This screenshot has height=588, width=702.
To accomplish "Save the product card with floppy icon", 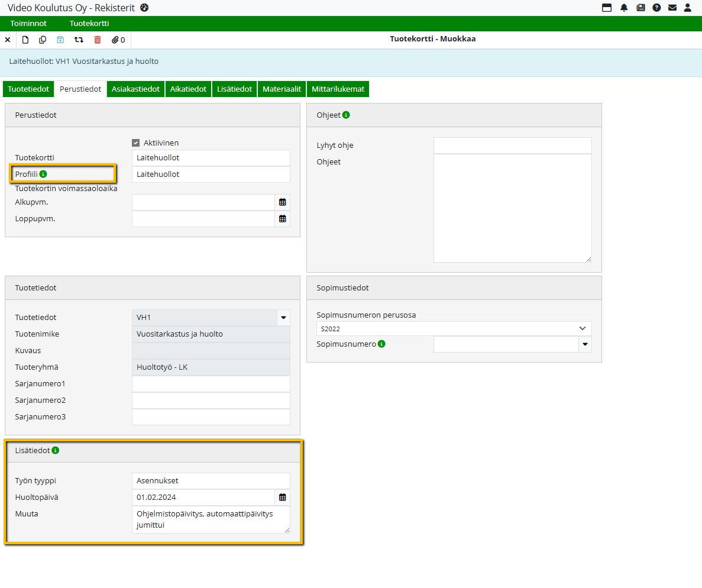I will (60, 40).
